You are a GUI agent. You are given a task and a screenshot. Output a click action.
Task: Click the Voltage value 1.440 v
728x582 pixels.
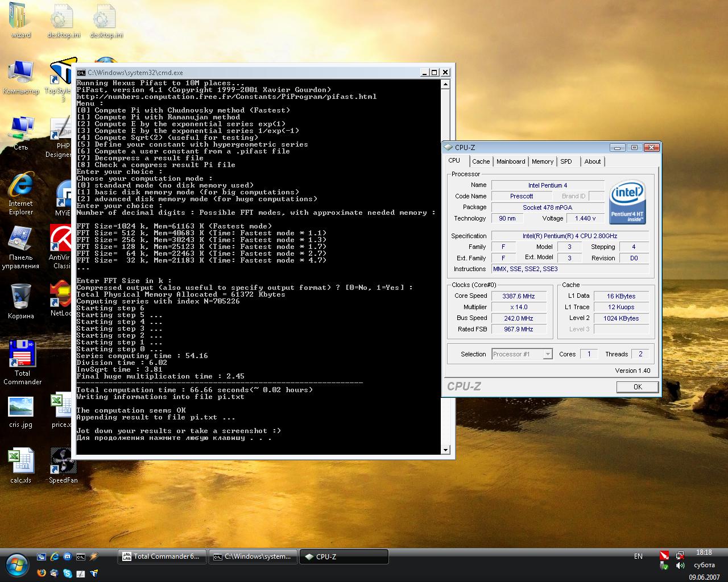(585, 218)
